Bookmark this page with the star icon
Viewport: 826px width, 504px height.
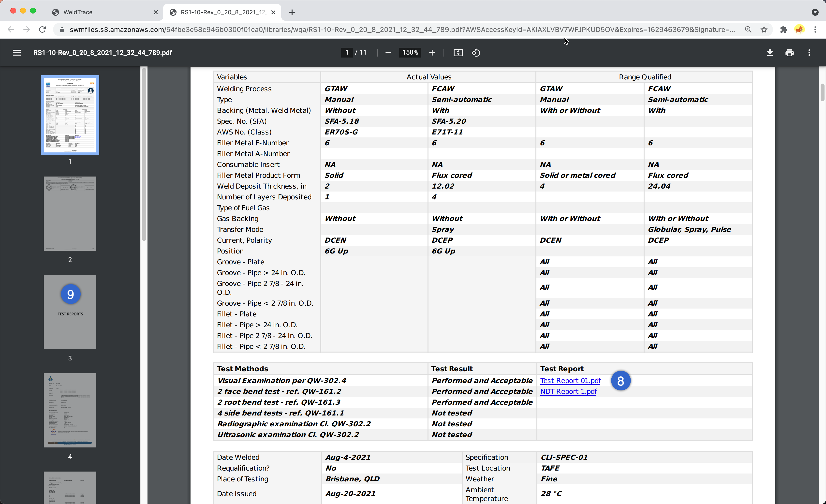pyautogui.click(x=764, y=30)
